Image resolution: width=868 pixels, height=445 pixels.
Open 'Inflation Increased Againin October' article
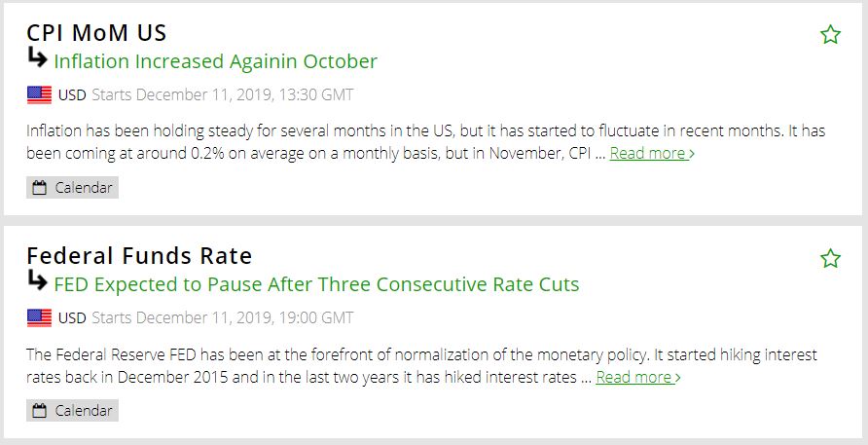pyautogui.click(x=215, y=61)
